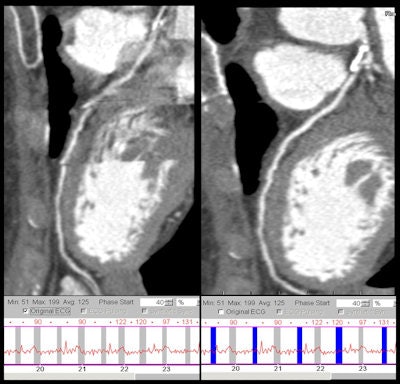Click the Phase Start spinner arrows in right panel

click(366, 303)
